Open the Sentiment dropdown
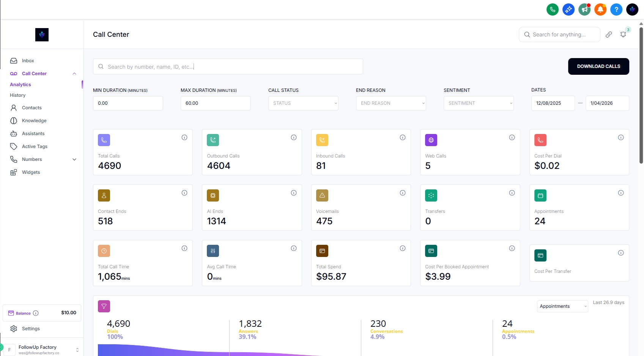 point(479,103)
